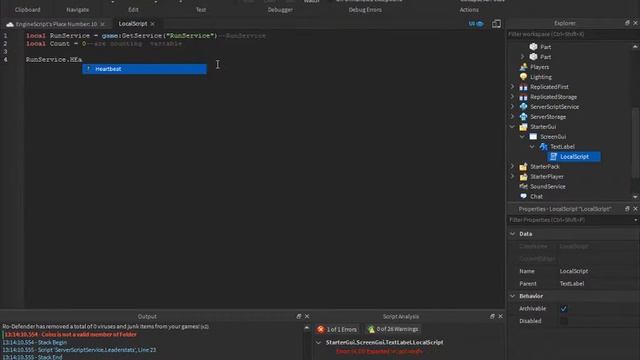This screenshot has width=640, height=360.
Task: Select LocalScript in the Explorer tree
Action: (574, 157)
